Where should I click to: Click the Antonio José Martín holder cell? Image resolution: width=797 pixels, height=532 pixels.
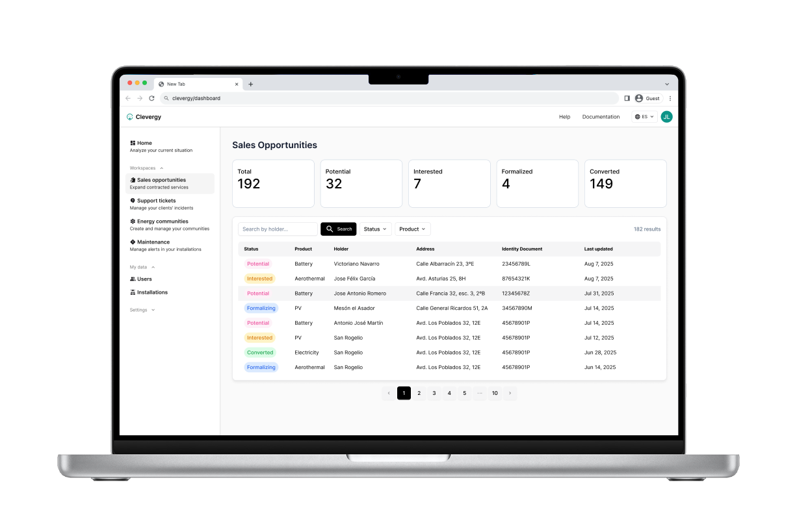[x=358, y=323]
